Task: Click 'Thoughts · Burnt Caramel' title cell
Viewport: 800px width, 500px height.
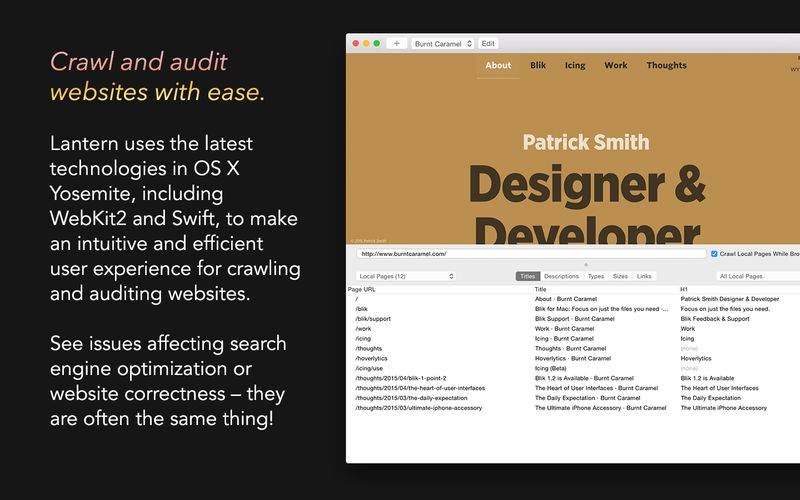Action: [x=570, y=348]
